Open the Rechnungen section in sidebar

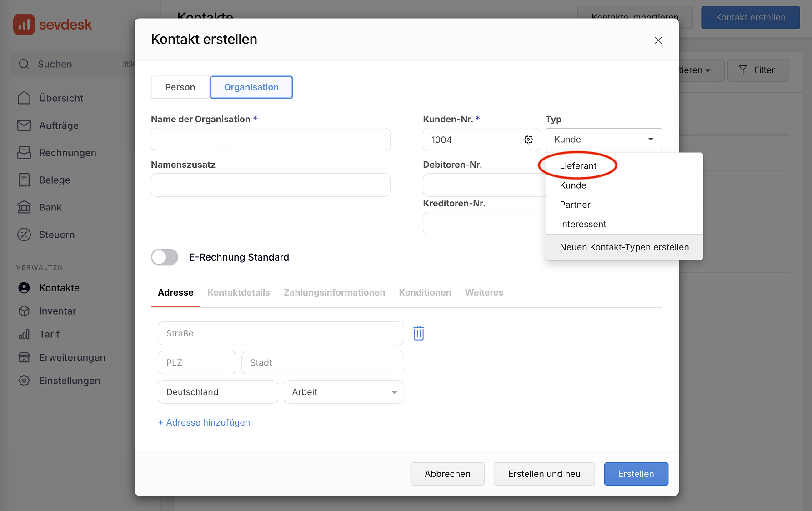coord(67,153)
